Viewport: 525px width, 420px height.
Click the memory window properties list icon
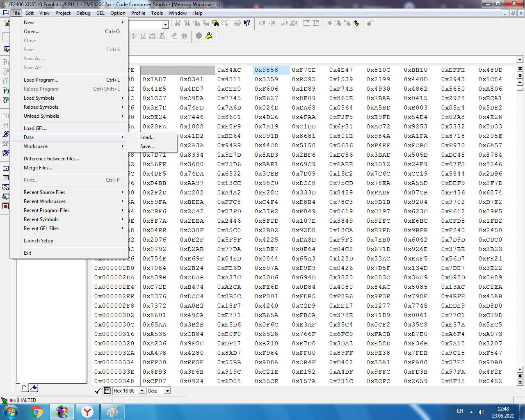107,391
